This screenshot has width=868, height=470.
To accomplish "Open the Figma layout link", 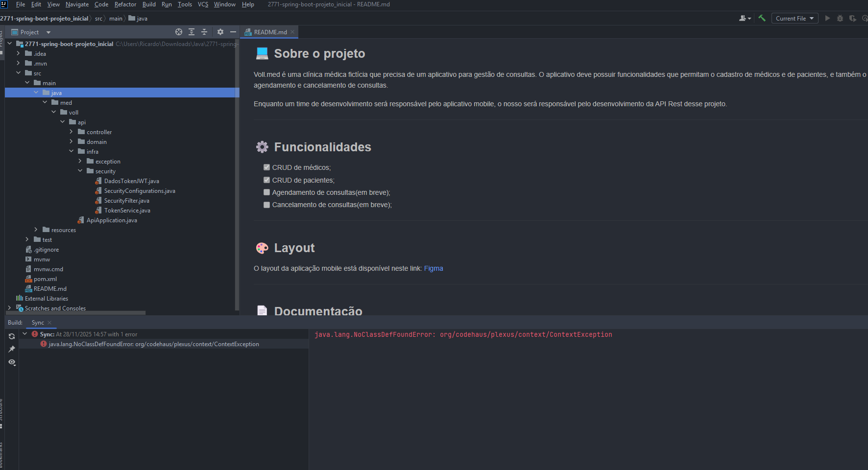I will [x=434, y=268].
